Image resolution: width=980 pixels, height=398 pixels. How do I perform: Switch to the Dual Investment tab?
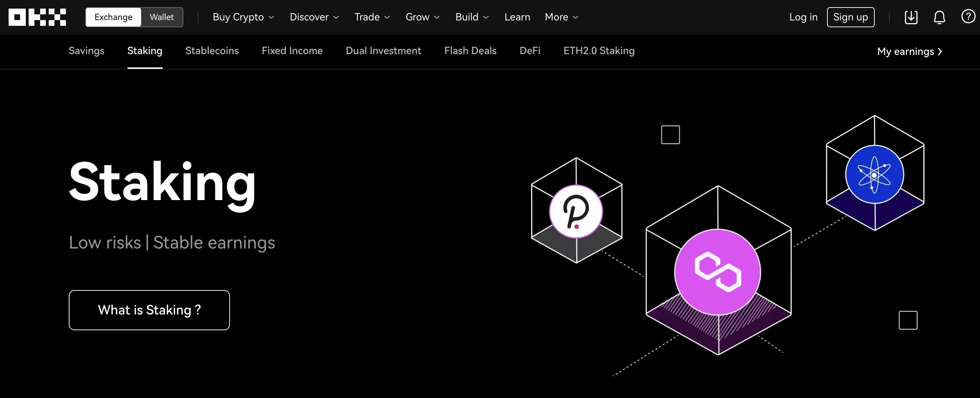pos(384,51)
